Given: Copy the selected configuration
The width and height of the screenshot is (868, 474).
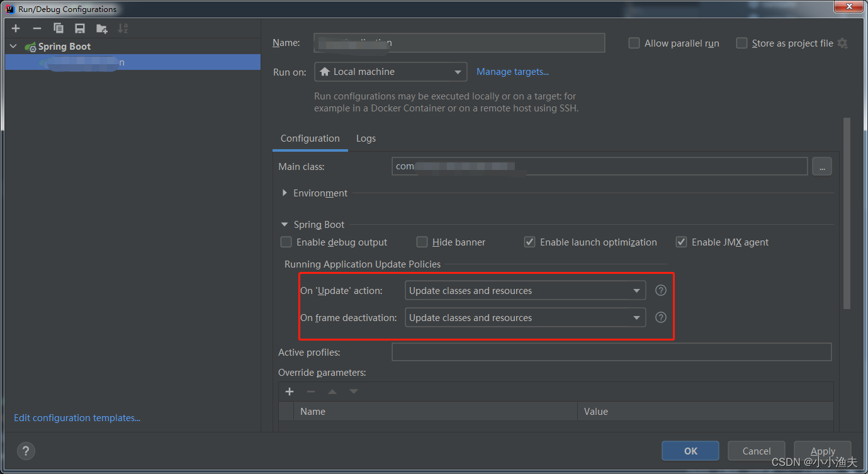Looking at the screenshot, I should [59, 28].
